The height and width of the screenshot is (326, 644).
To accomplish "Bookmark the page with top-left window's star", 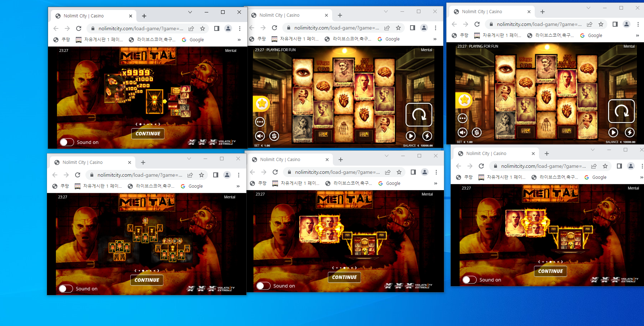I will tap(203, 28).
